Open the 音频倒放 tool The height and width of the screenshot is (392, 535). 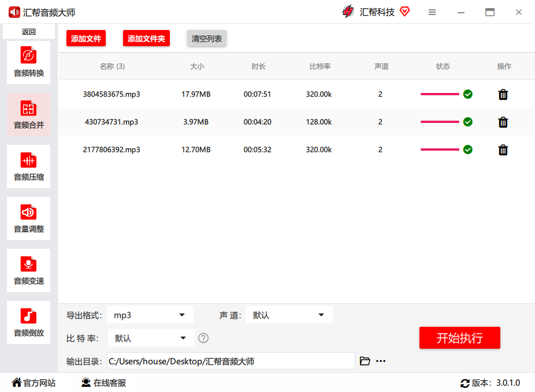coord(28,322)
